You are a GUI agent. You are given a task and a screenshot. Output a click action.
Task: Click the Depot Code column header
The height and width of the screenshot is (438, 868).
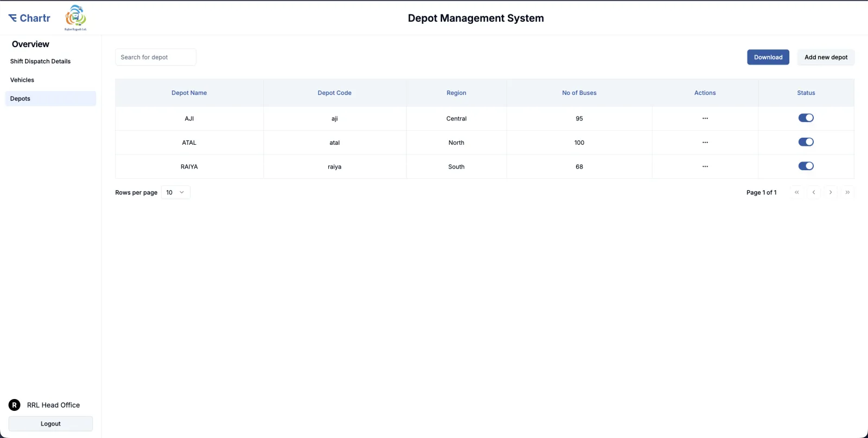tap(335, 93)
